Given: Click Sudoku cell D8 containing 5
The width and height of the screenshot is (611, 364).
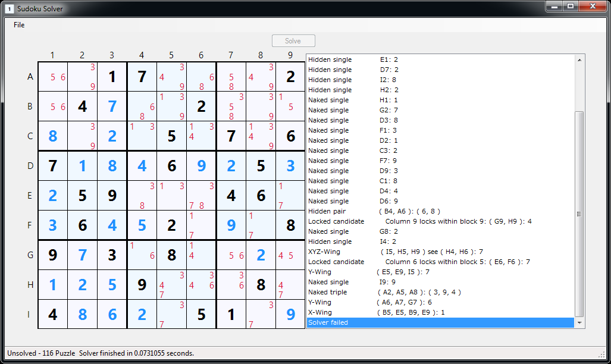Looking at the screenshot, I should (x=261, y=166).
